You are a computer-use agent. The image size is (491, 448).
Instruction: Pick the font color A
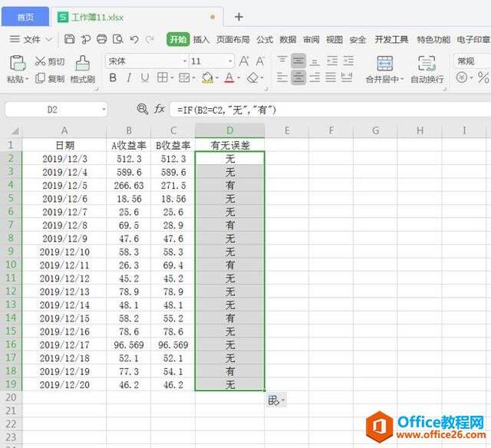(x=229, y=78)
